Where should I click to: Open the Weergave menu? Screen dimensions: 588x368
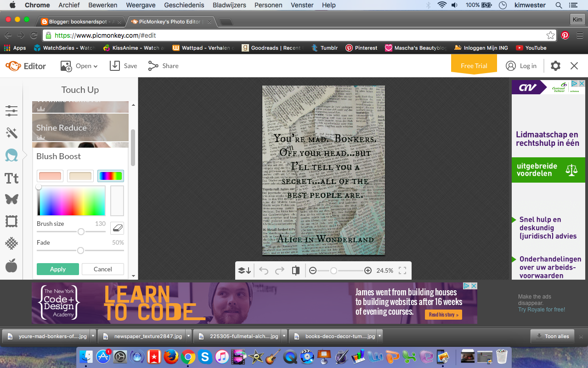[x=141, y=5]
